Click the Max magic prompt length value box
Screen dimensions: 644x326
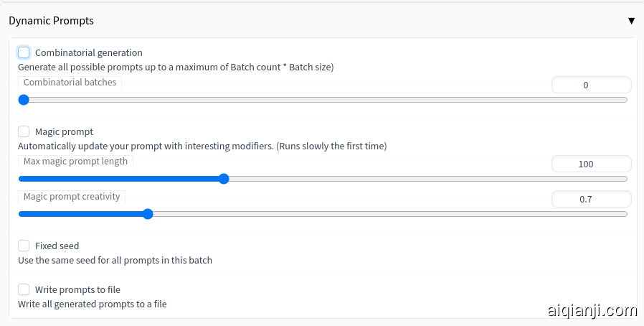[591, 164]
